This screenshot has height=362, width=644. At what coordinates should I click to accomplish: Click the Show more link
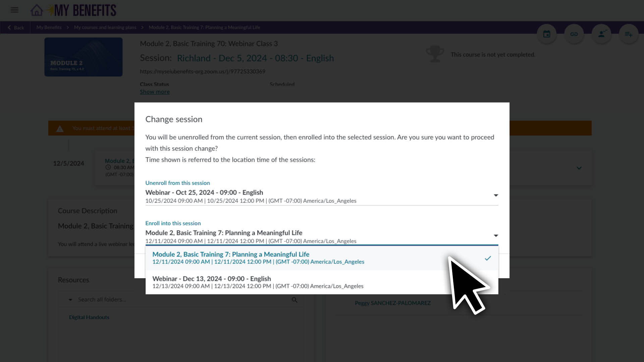(155, 92)
